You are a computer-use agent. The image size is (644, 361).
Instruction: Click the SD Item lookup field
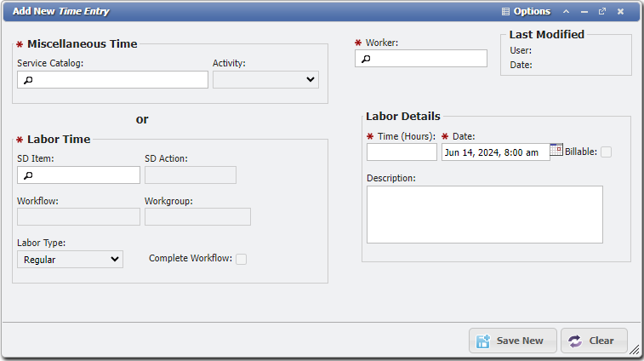click(78, 175)
